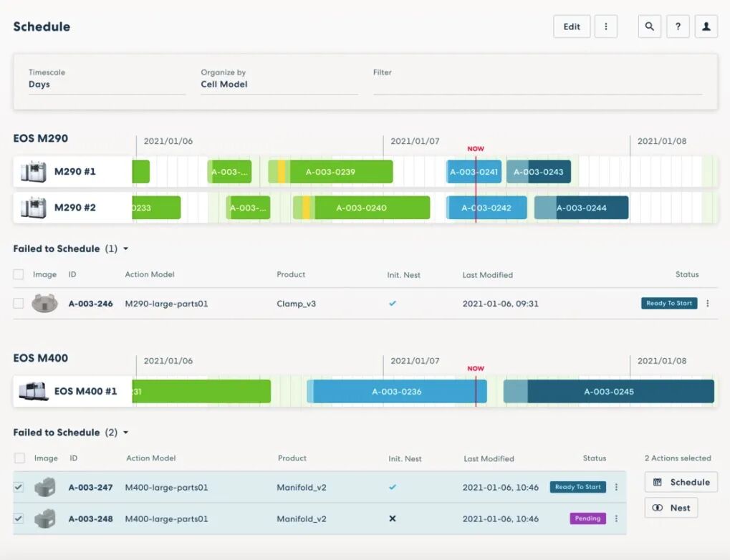Click the EOS M400 #1 machine icon

[x=34, y=391]
